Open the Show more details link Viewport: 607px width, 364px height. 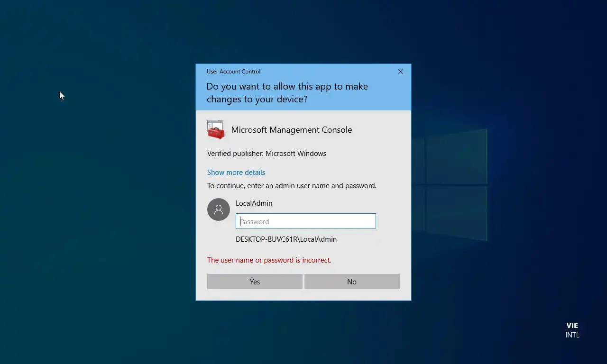click(x=236, y=173)
